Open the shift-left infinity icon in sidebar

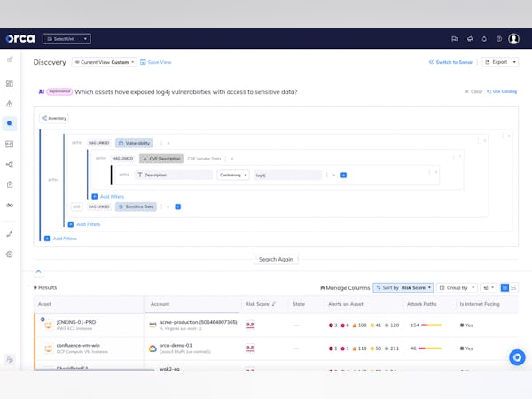tap(10, 205)
